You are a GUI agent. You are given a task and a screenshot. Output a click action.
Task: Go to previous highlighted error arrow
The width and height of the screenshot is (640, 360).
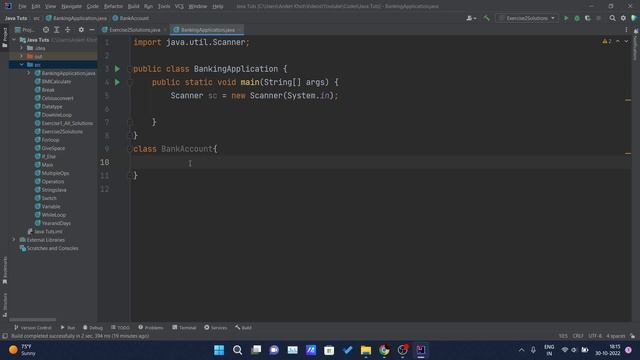pos(618,41)
